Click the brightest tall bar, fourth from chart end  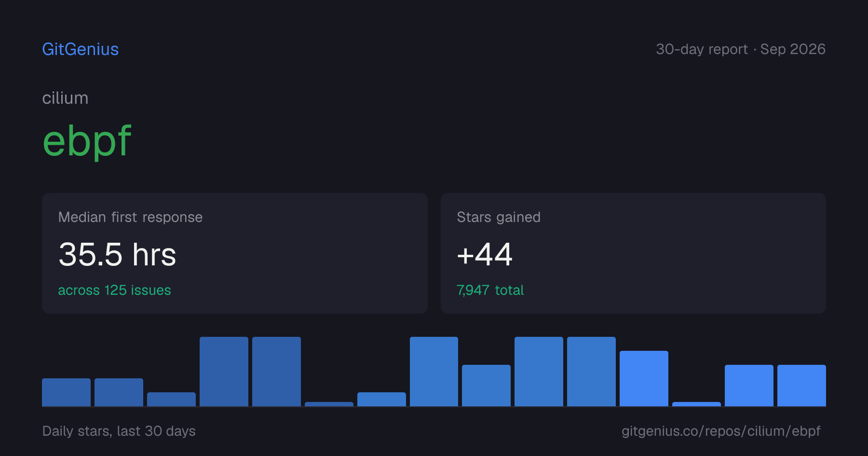pyautogui.click(x=644, y=378)
